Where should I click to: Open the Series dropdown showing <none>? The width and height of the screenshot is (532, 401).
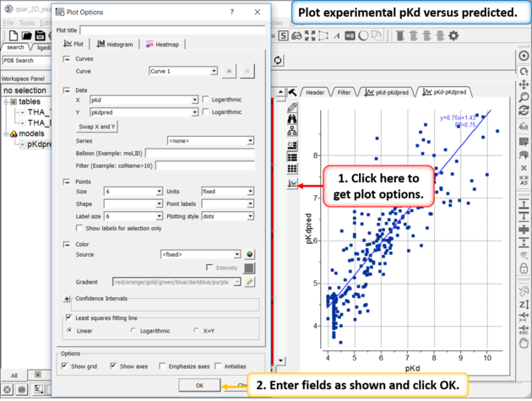210,141
